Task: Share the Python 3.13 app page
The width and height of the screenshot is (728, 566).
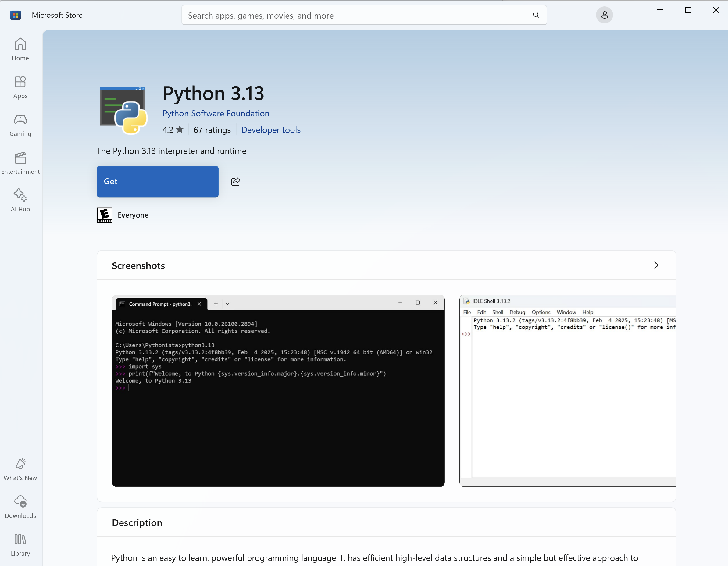Action: pos(236,182)
